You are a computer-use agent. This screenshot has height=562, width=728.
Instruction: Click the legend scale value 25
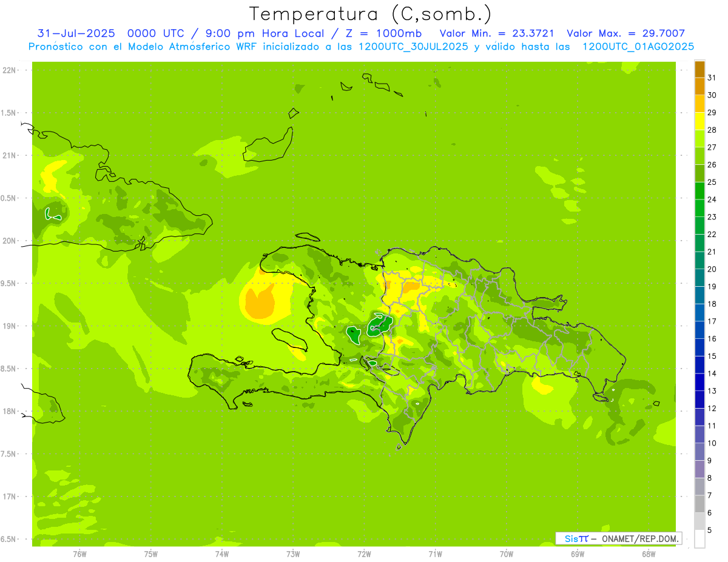point(712,182)
